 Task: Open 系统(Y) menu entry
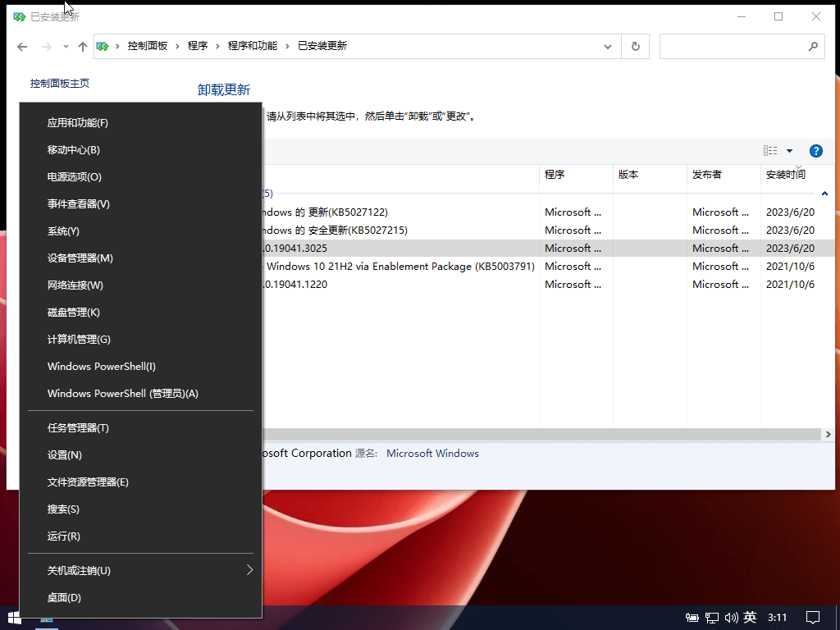click(140, 231)
